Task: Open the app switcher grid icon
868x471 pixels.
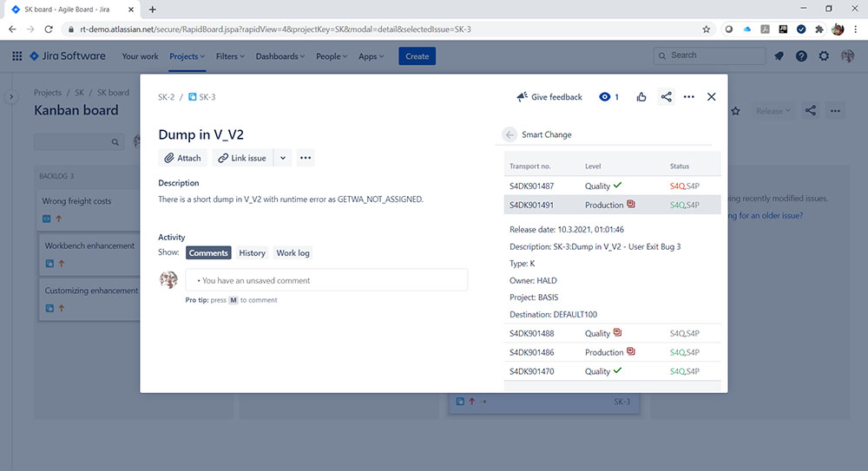Action: [x=17, y=56]
